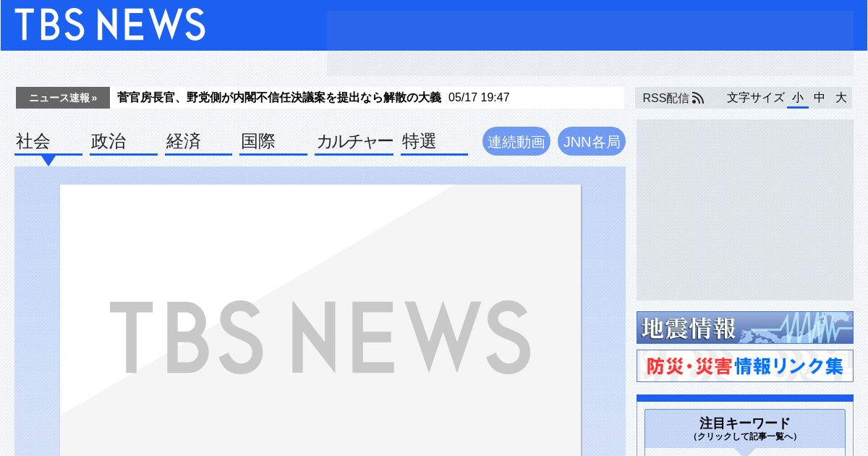The width and height of the screenshot is (868, 456).
Task: Select the 経済 tab
Action: coord(198,142)
